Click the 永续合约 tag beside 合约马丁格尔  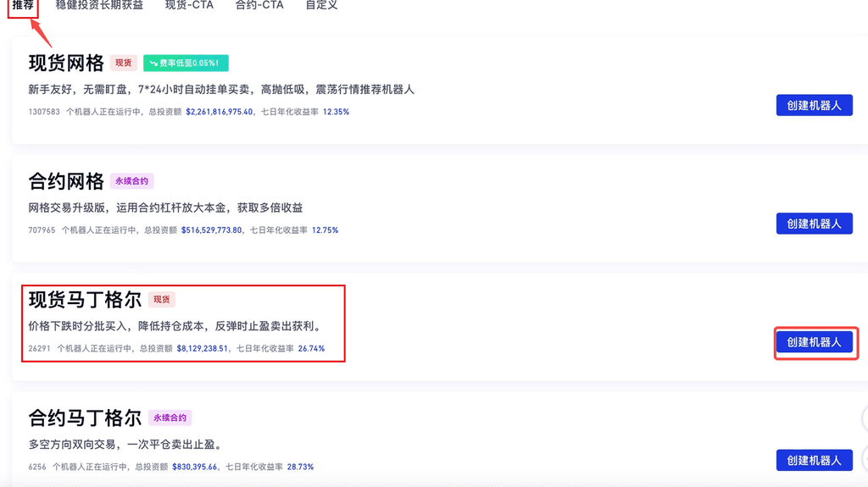170,418
